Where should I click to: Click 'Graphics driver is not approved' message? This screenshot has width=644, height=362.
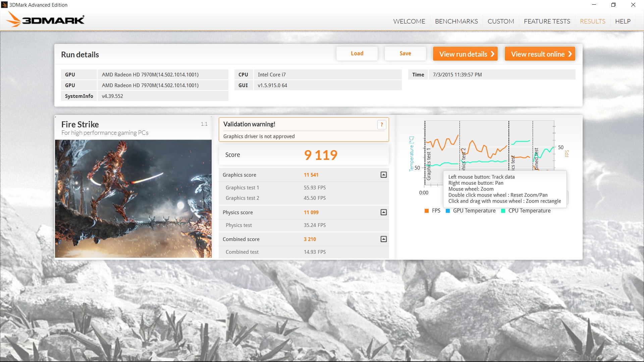[x=259, y=136]
